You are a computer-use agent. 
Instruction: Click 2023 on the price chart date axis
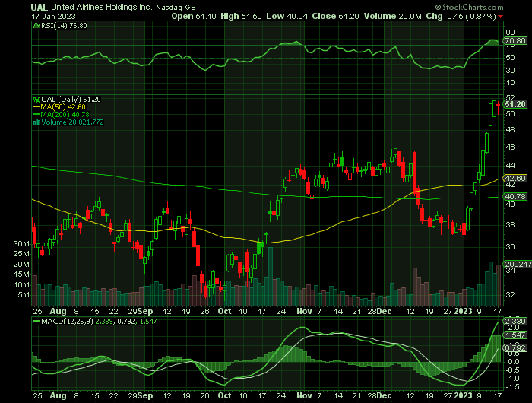pyautogui.click(x=463, y=311)
